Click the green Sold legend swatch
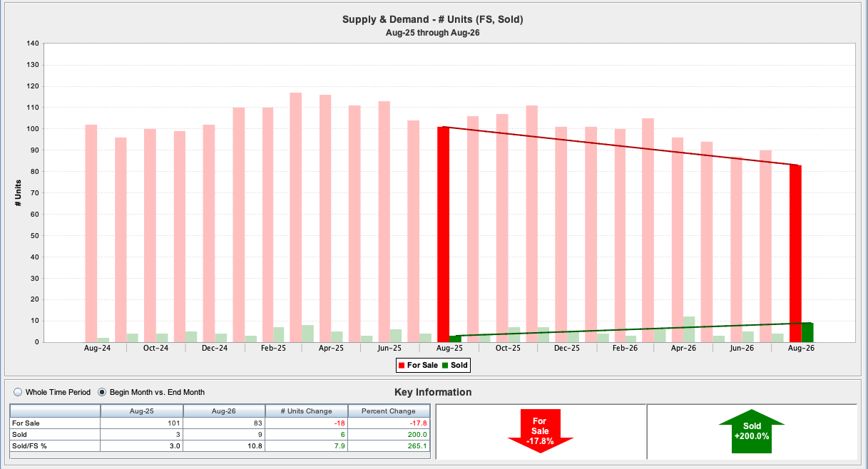This screenshot has width=868, height=469. click(444, 365)
